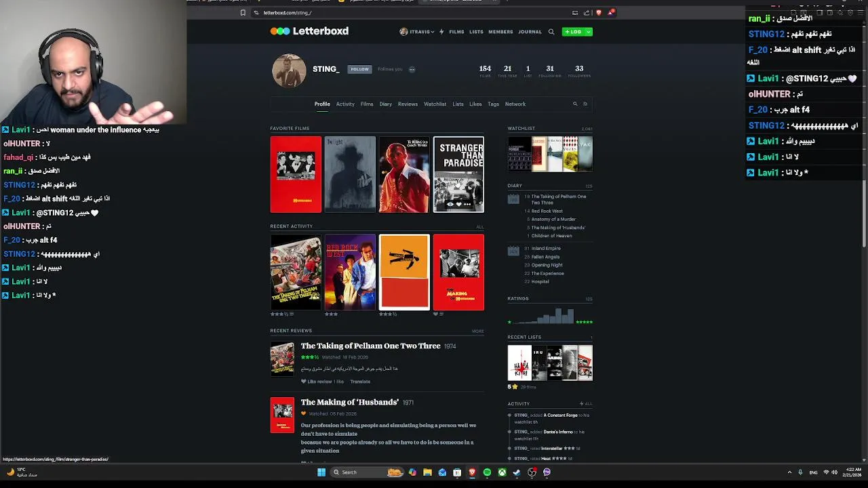The height and width of the screenshot is (488, 868).
Task: Click More link beside Recent Reviews
Action: [477, 331]
